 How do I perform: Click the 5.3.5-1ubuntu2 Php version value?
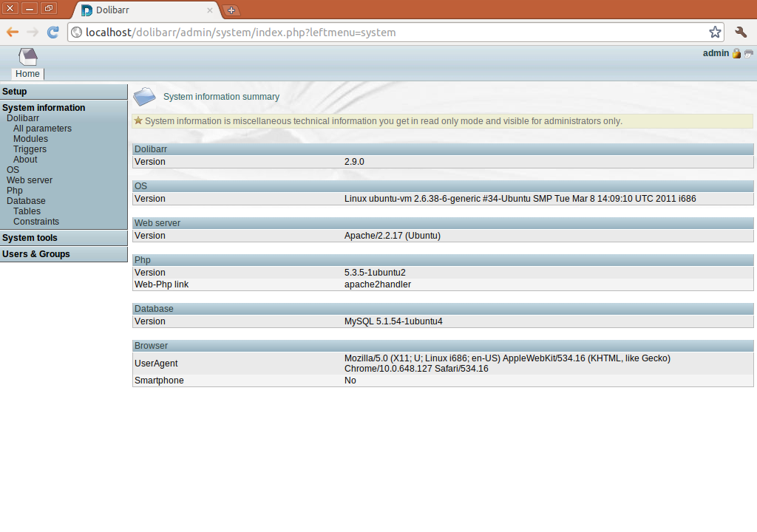[375, 272]
